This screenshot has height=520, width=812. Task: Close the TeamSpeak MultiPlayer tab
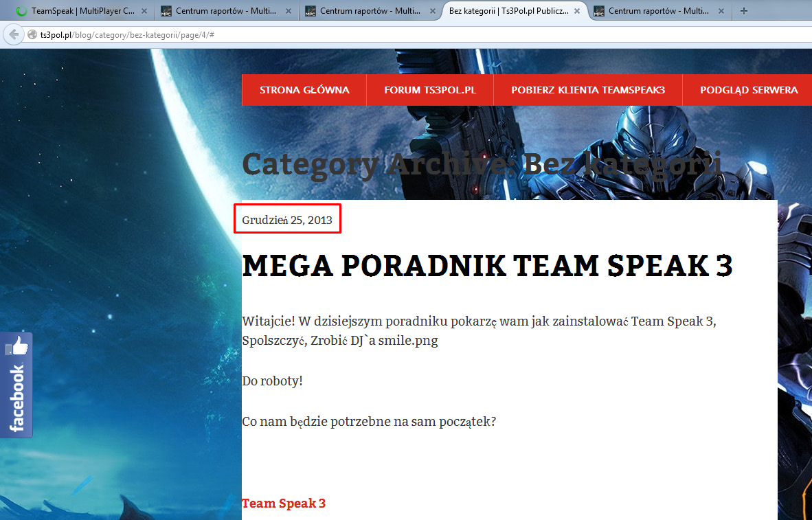tap(144, 11)
